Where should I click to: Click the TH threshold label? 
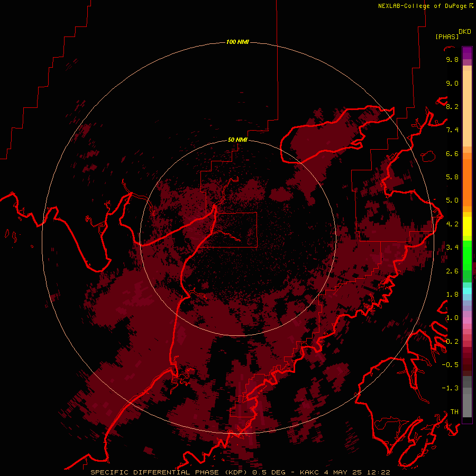454,412
